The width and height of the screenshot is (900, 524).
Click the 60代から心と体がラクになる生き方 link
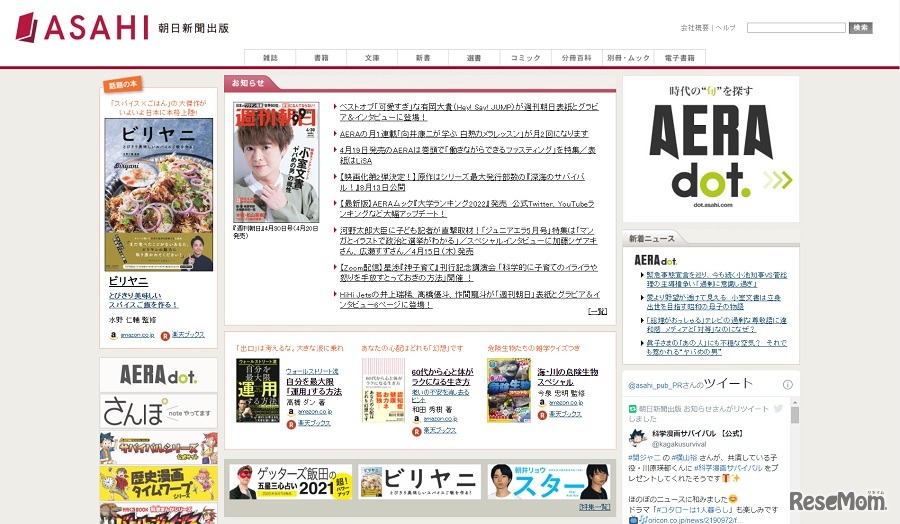click(x=442, y=376)
